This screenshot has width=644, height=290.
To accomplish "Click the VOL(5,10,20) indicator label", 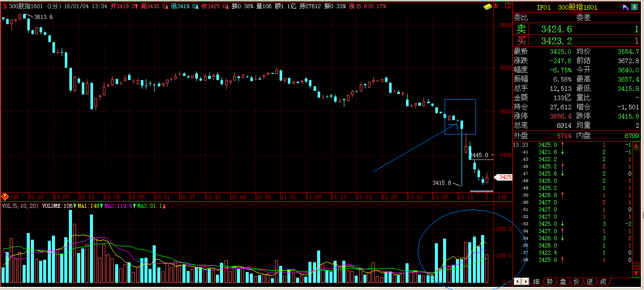I will 20,206.
